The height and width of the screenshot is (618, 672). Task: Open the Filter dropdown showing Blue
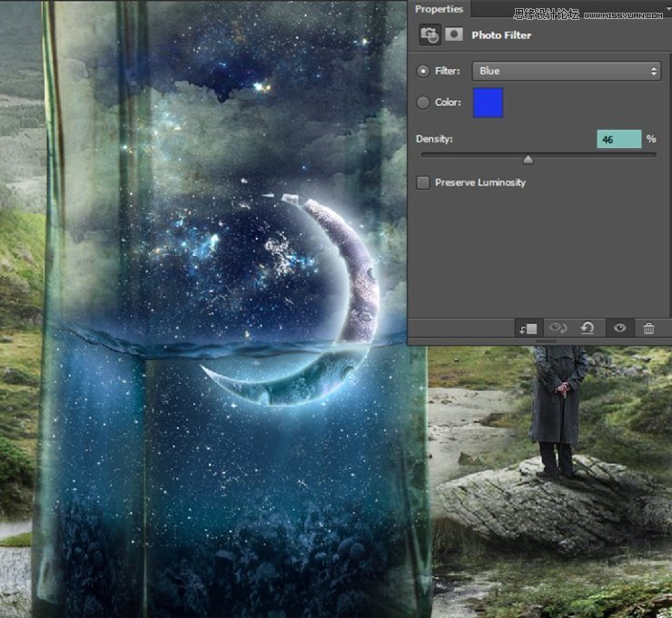tap(566, 71)
